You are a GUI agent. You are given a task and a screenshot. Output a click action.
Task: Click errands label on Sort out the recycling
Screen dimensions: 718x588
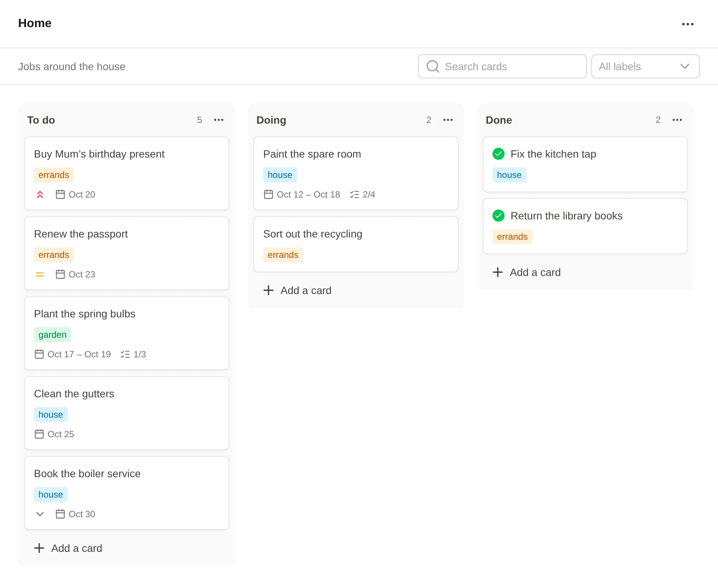tap(283, 255)
